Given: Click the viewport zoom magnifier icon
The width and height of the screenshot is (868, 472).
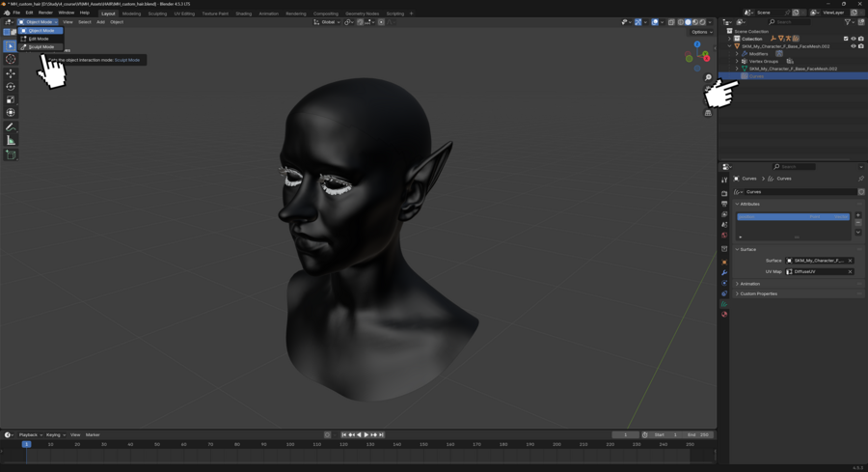Looking at the screenshot, I should pos(708,78).
